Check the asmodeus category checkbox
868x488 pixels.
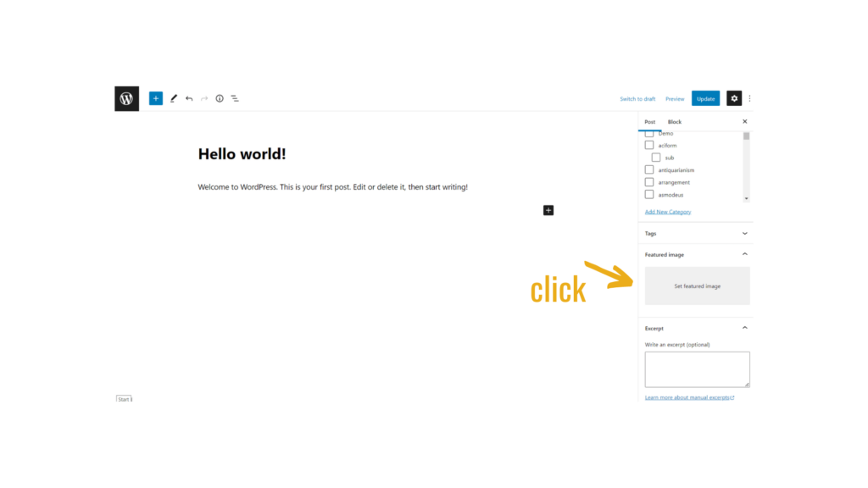pyautogui.click(x=649, y=195)
